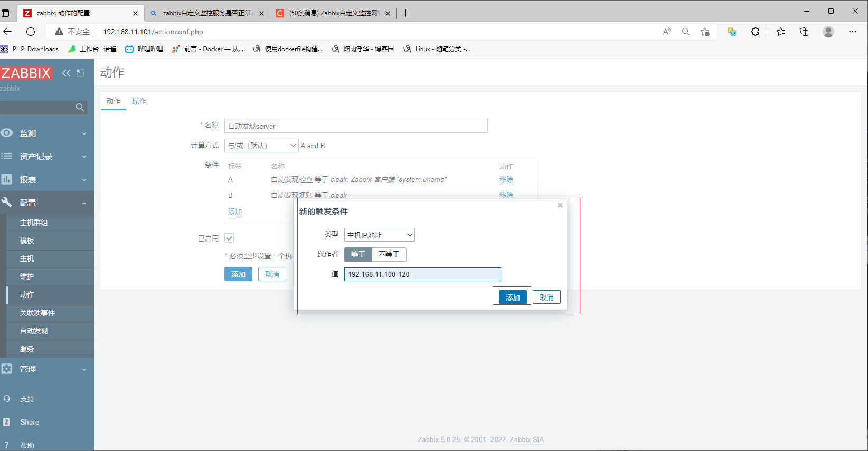
Task: Open the 类型 主机IP地址 dropdown
Action: click(379, 235)
